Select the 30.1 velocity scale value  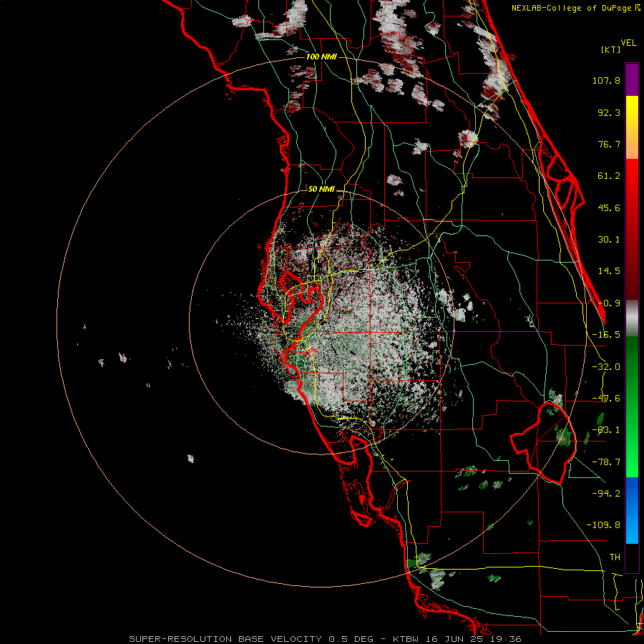(609, 240)
